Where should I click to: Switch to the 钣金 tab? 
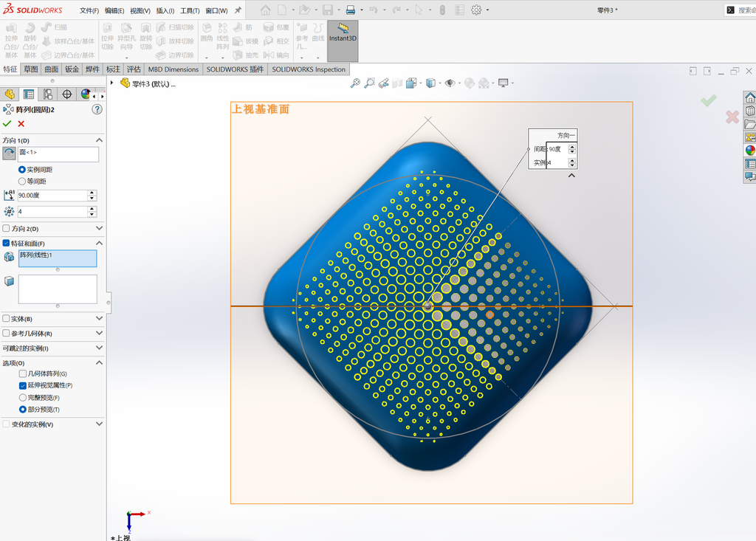tap(72, 69)
